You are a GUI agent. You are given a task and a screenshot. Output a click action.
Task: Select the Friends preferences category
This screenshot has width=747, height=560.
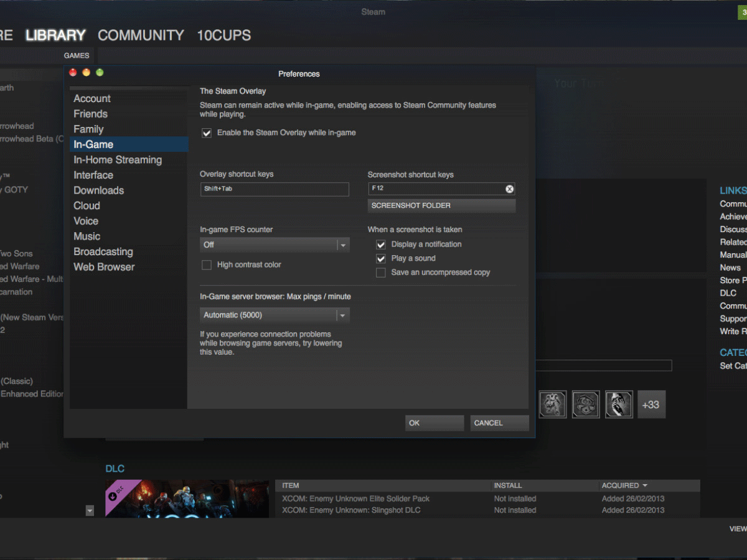[90, 114]
